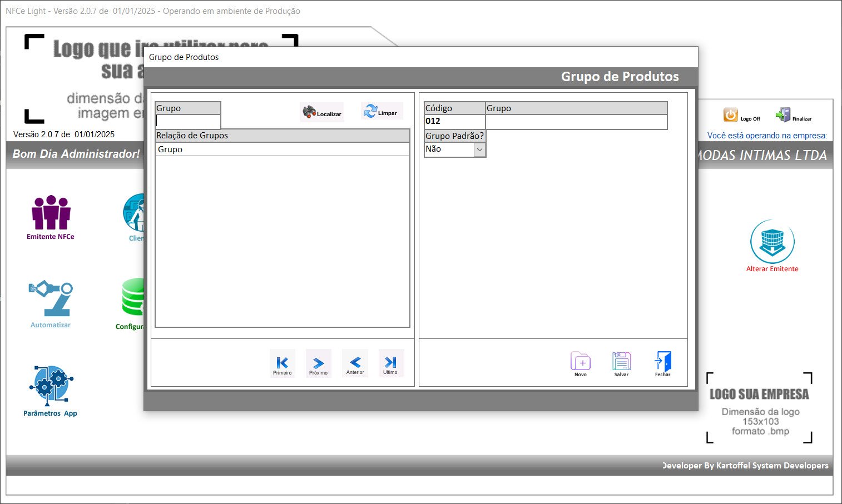This screenshot has height=504, width=842.
Task: Open the Emitente NFCe module
Action: coord(51,217)
